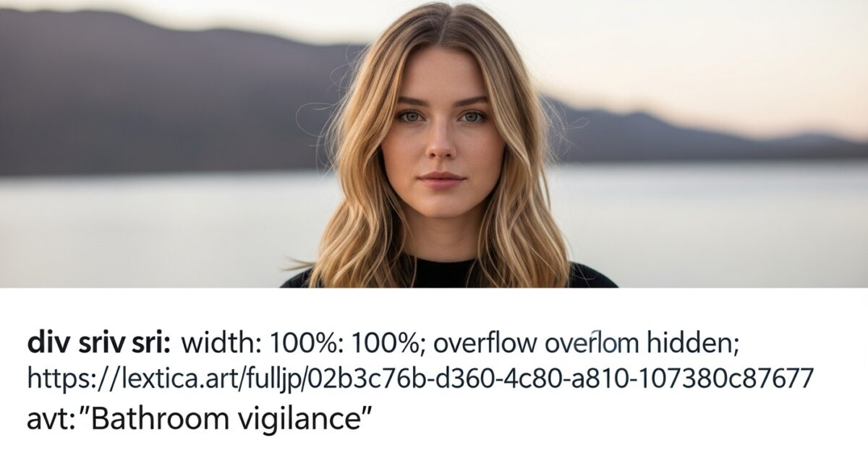Select the bold "div sriv sri:" text
Image resolution: width=868 pixels, height=474 pixels.
(x=99, y=343)
